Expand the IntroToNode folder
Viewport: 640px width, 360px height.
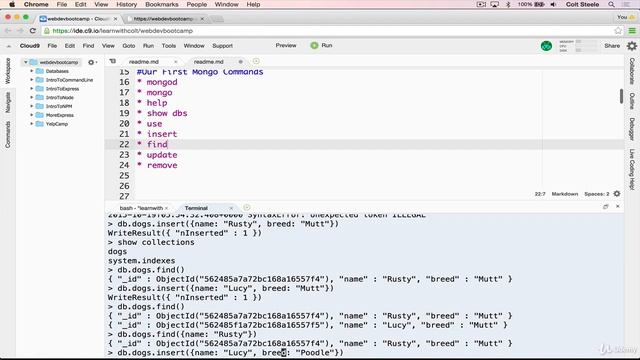tap(32, 98)
